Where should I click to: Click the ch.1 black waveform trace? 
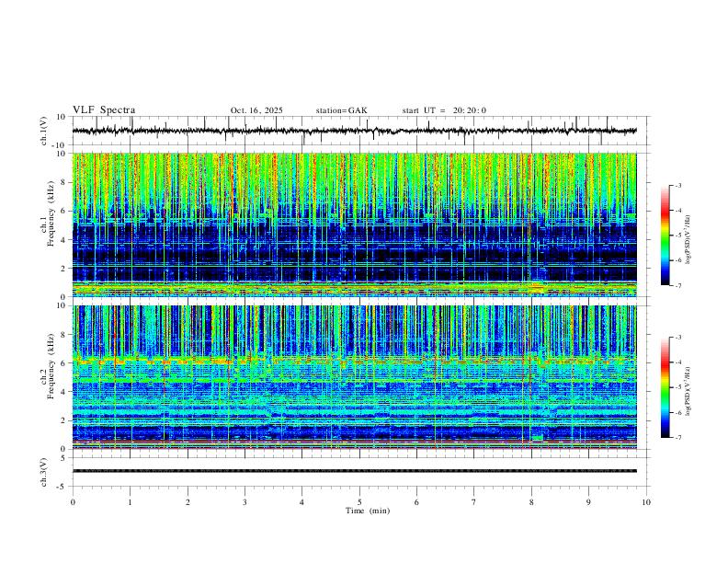[354, 131]
